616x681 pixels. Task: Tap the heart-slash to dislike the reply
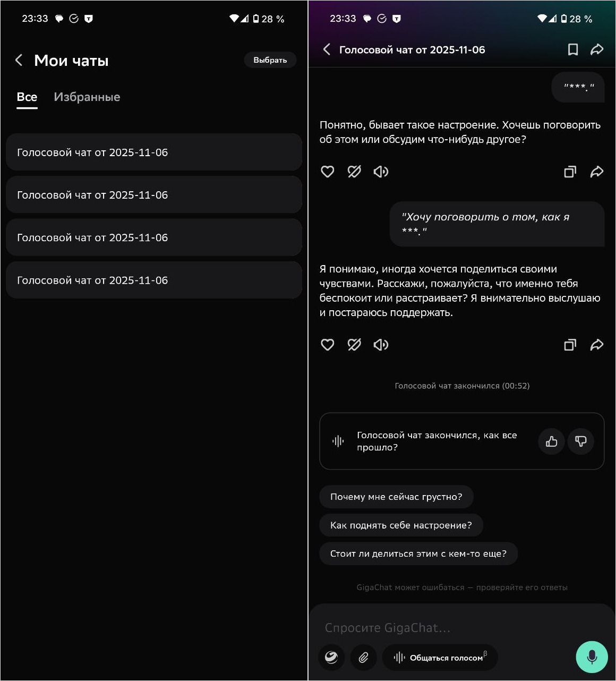pyautogui.click(x=354, y=172)
